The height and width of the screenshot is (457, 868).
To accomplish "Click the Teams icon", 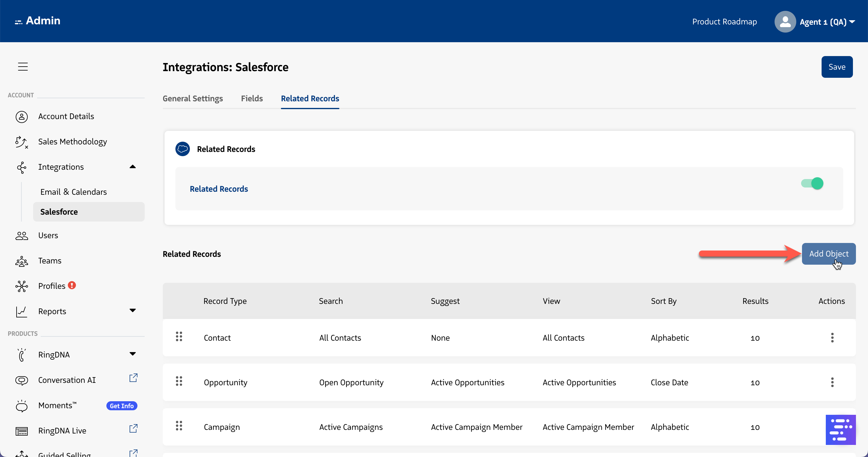I will pos(22,261).
